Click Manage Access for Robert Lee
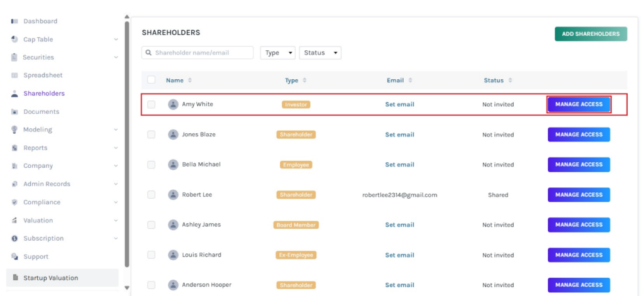 579,195
